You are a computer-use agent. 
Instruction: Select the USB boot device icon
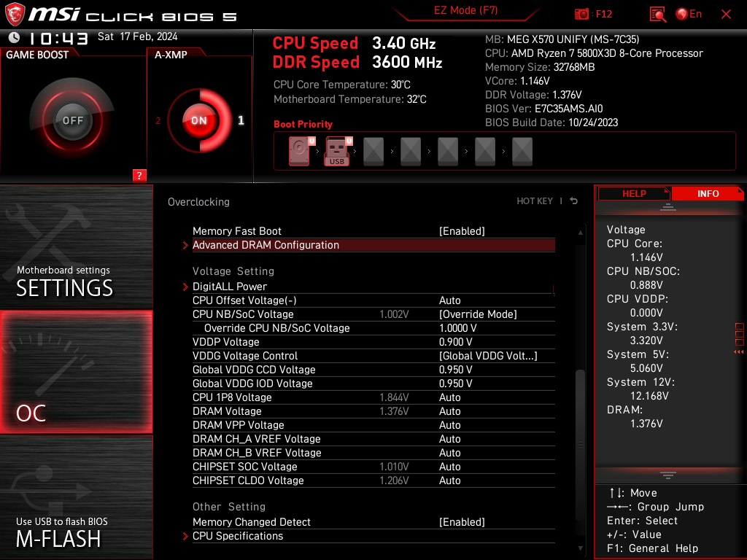tap(336, 151)
